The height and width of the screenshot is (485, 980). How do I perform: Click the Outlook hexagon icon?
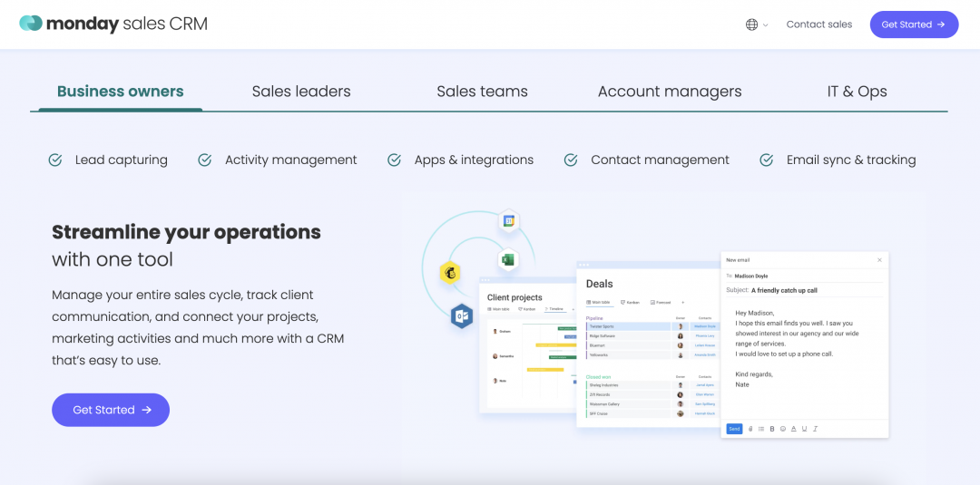(x=461, y=316)
